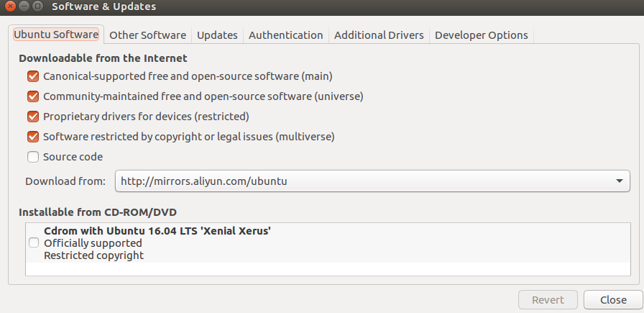This screenshot has height=313, width=644.
Task: Switch to the Developer Options tab
Action: pos(481,35)
